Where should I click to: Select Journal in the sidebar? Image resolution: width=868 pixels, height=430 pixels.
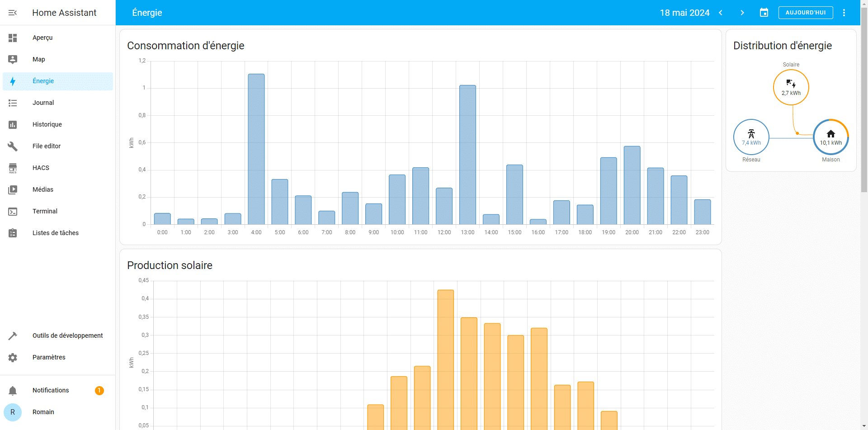pyautogui.click(x=43, y=103)
